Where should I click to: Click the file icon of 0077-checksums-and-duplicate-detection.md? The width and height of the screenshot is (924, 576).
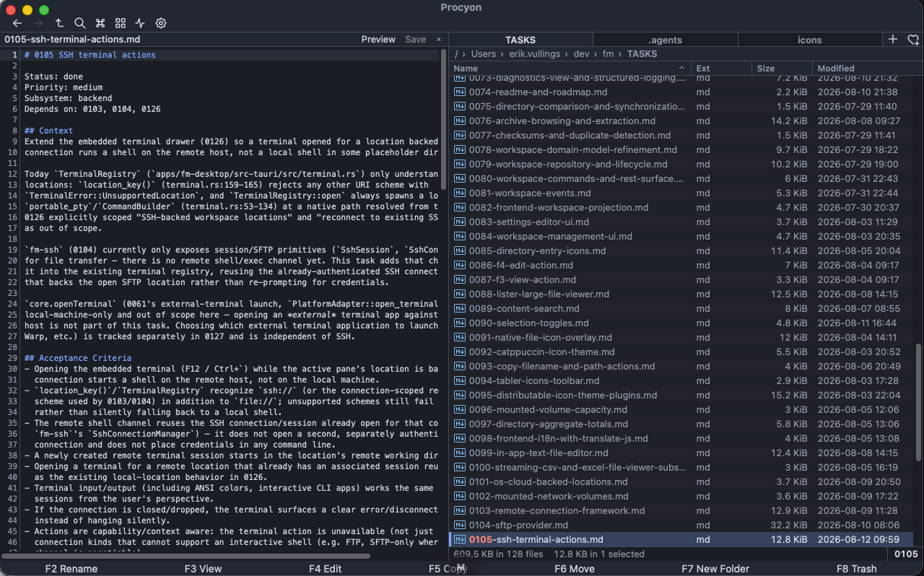coord(459,135)
